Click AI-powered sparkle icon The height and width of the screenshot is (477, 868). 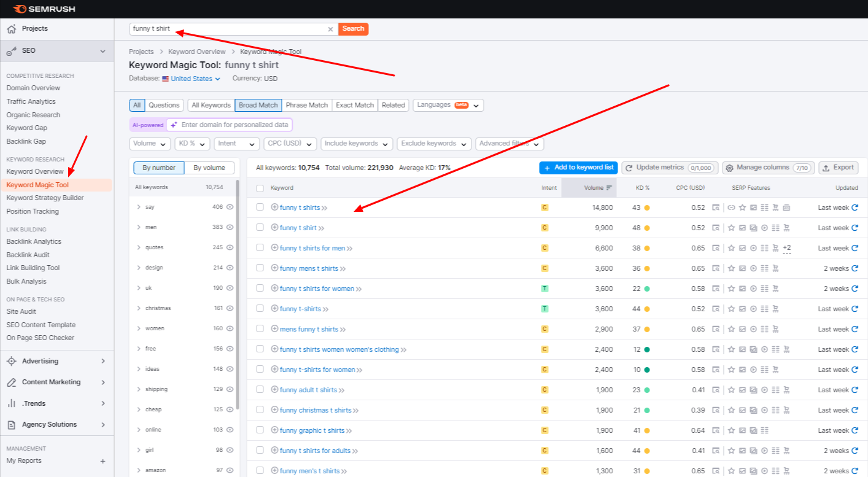[174, 125]
